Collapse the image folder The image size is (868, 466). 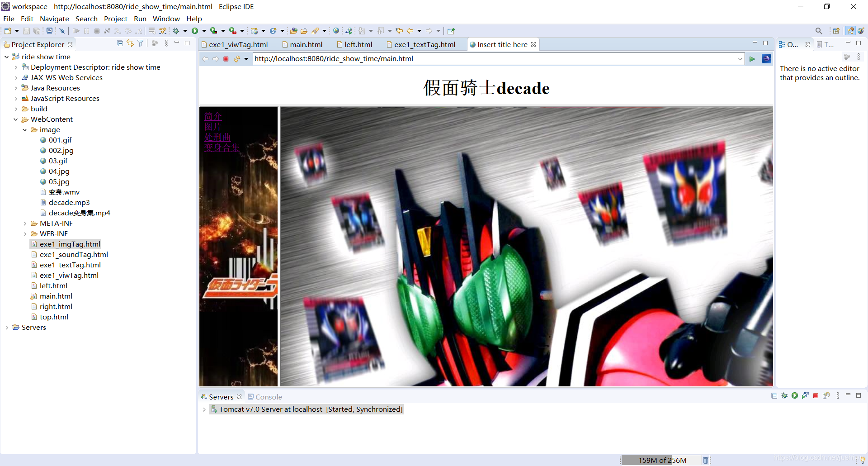(x=25, y=130)
